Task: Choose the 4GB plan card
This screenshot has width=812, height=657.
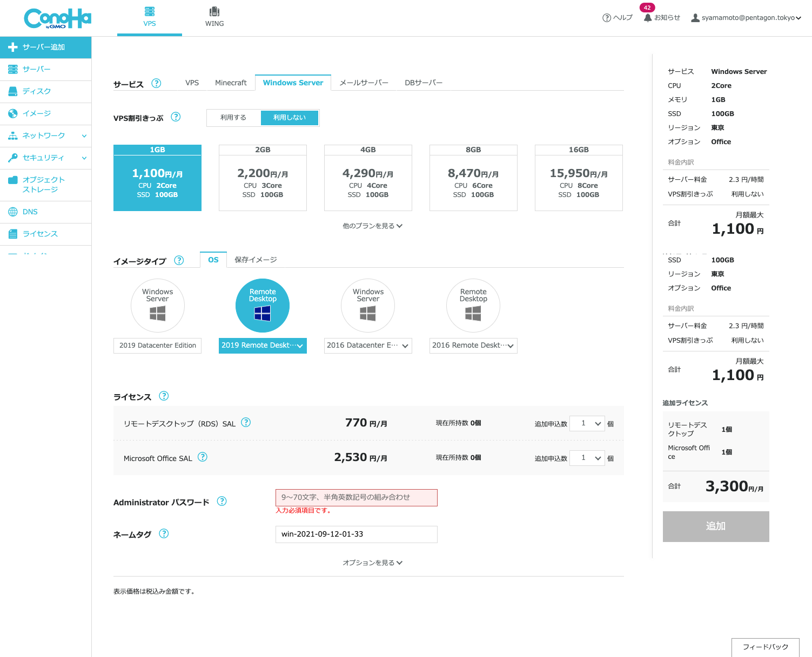Action: pos(368,178)
